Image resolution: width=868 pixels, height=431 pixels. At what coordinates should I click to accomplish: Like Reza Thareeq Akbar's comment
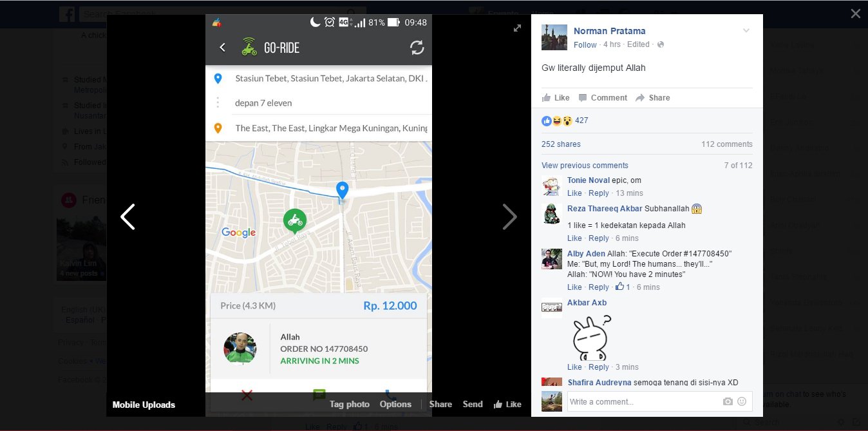pyautogui.click(x=574, y=238)
